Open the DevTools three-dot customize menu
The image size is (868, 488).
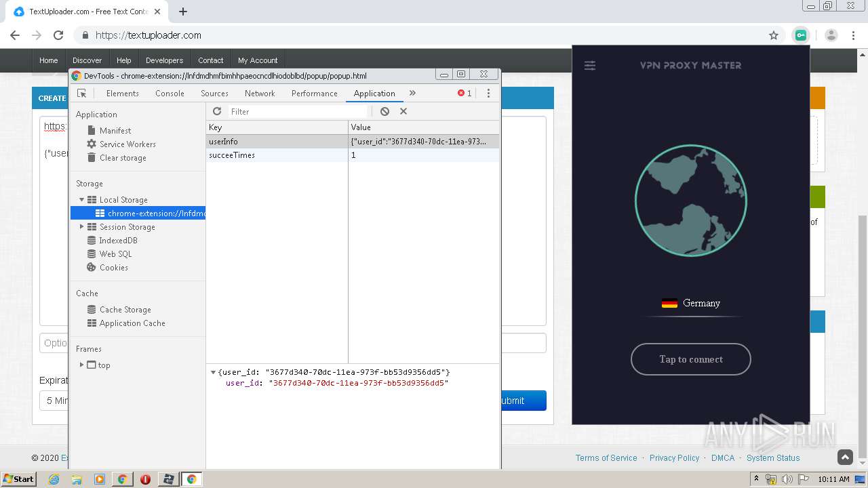[x=488, y=94]
